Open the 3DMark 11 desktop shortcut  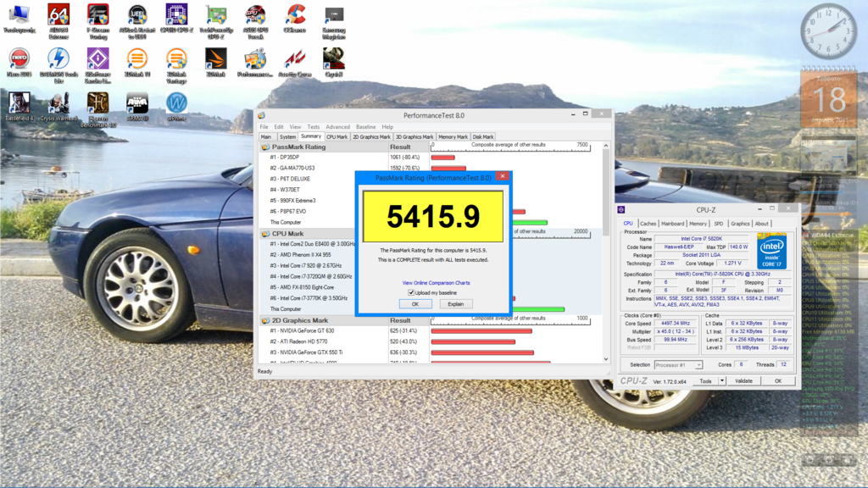coord(136,62)
